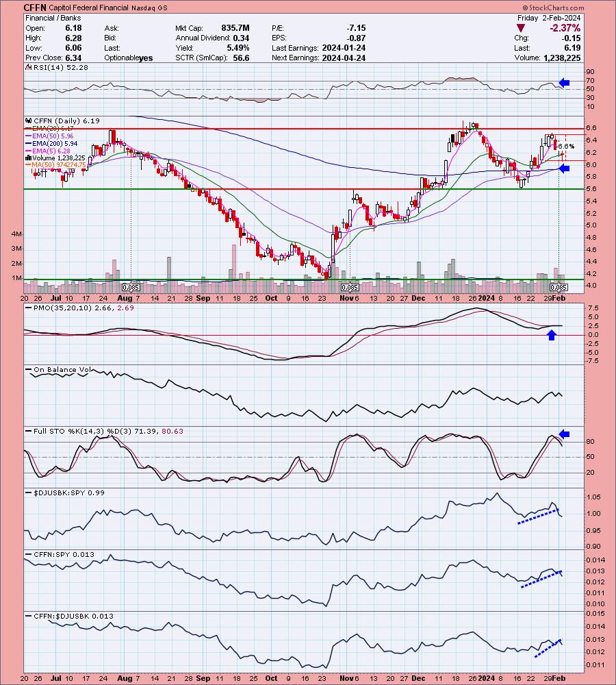
Task: Click the 0.085 dividend marker near August
Action: pyautogui.click(x=131, y=288)
